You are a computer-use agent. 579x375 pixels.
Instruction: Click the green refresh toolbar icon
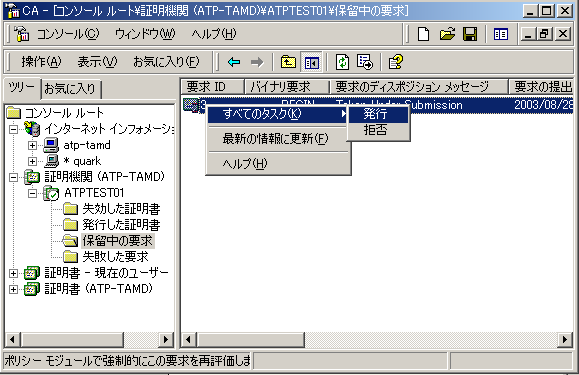(342, 62)
